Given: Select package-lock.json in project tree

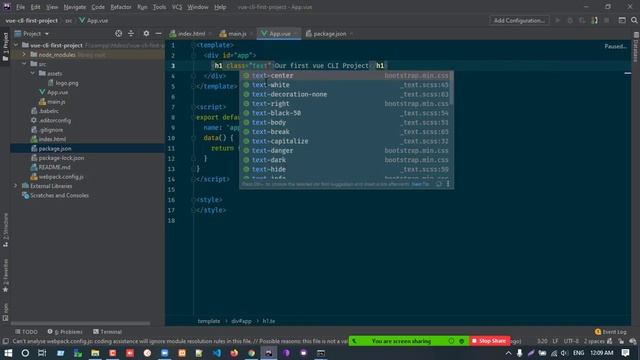Looking at the screenshot, I should pyautogui.click(x=58, y=158).
